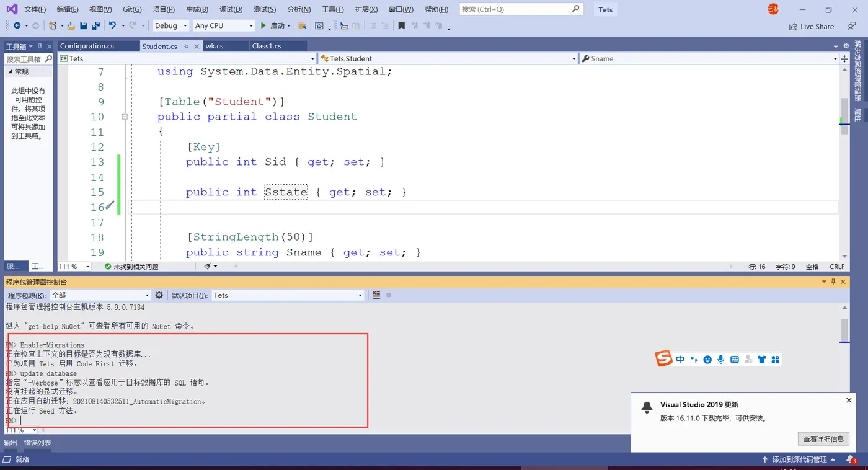
Task: Click the toolbox search magnifier icon
Action: coord(49,59)
